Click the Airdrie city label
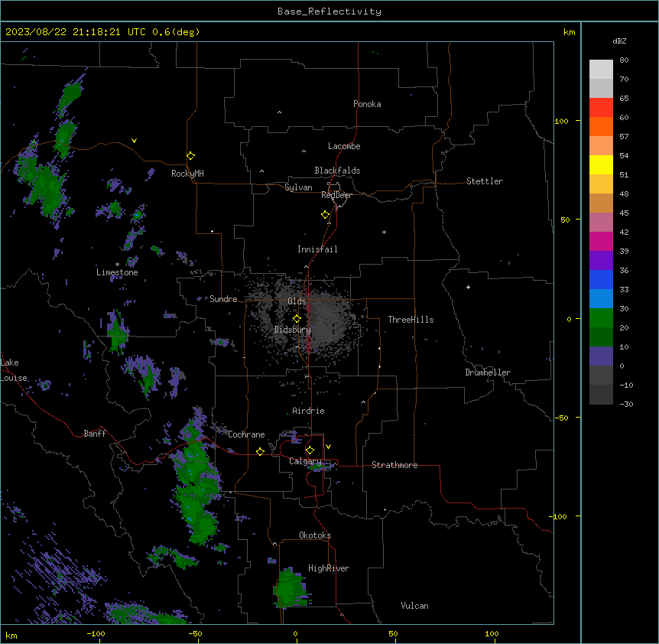 (308, 411)
